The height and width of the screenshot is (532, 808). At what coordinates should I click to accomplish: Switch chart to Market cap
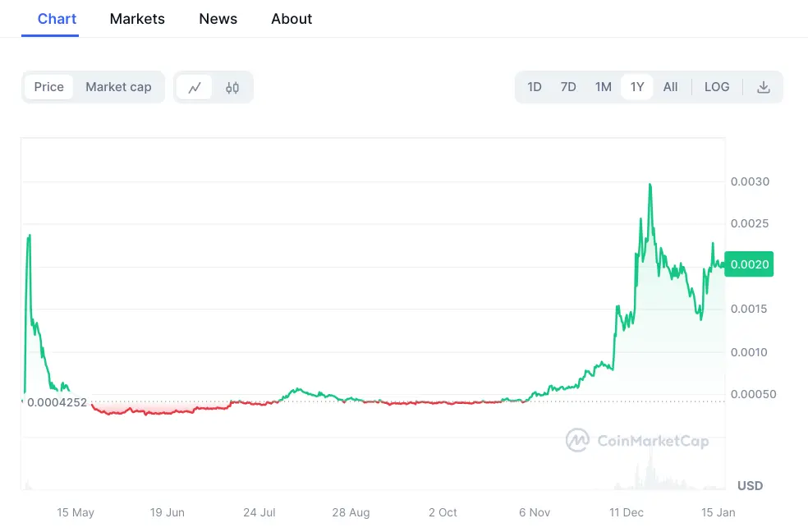pyautogui.click(x=118, y=87)
